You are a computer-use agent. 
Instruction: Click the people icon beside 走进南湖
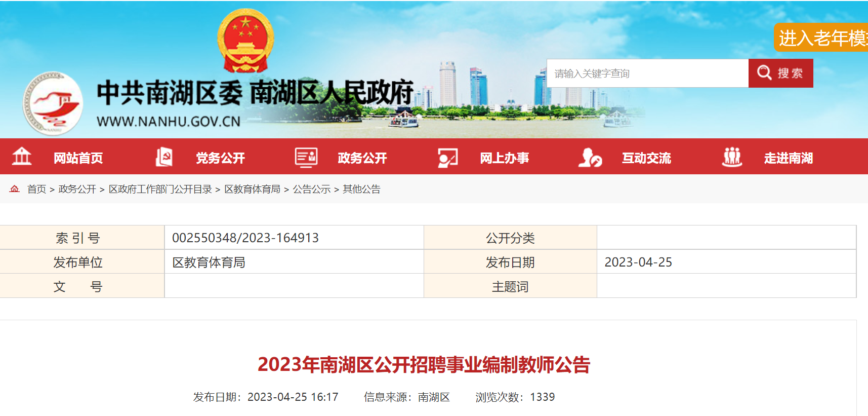click(732, 157)
